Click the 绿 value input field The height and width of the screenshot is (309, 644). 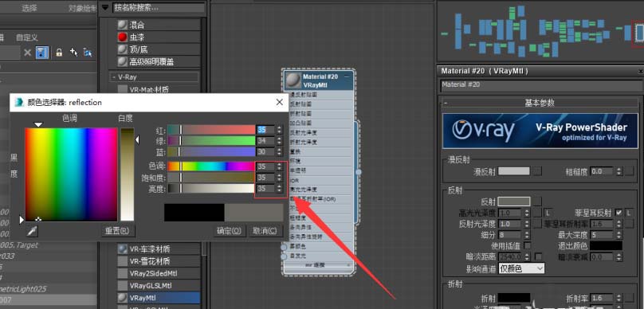click(265, 141)
